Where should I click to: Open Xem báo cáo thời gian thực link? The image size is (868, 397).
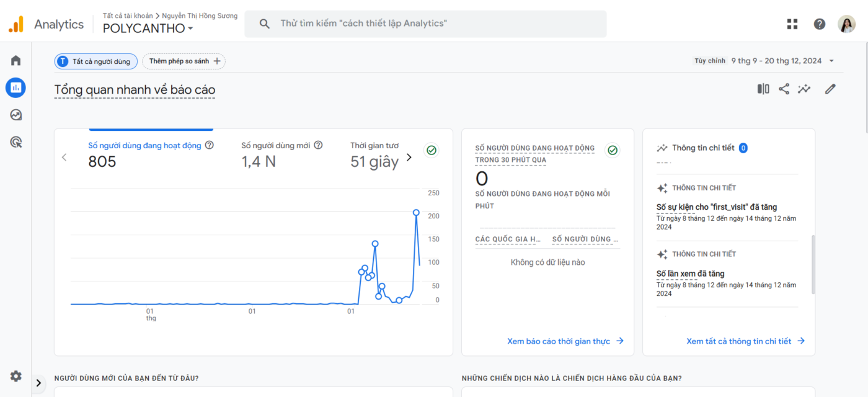pos(565,341)
